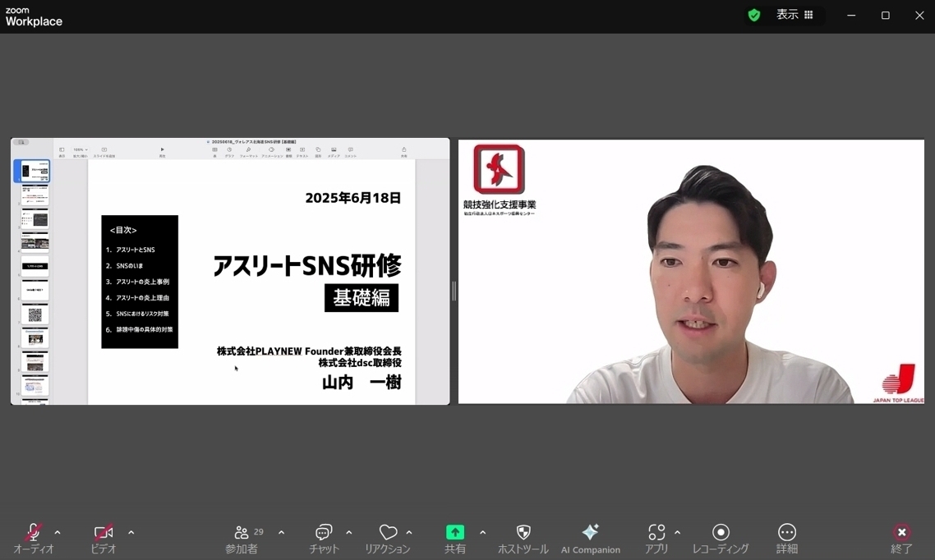935x560 pixels.
Task: Select slide 5 thumbnail in navigator
Action: [x=35, y=266]
